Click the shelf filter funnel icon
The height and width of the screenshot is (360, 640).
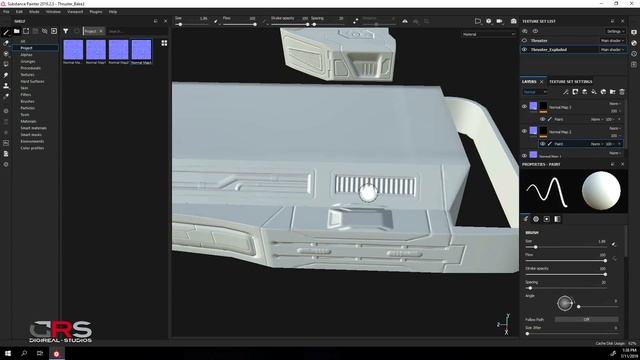coord(66,31)
